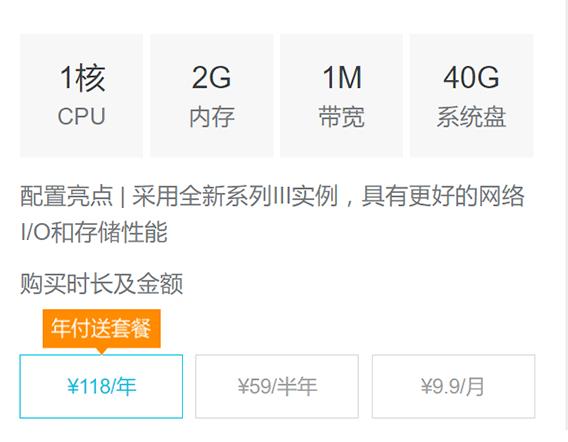Click the 2G 内存 memory tile
The width and height of the screenshot is (568, 442).
(212, 96)
